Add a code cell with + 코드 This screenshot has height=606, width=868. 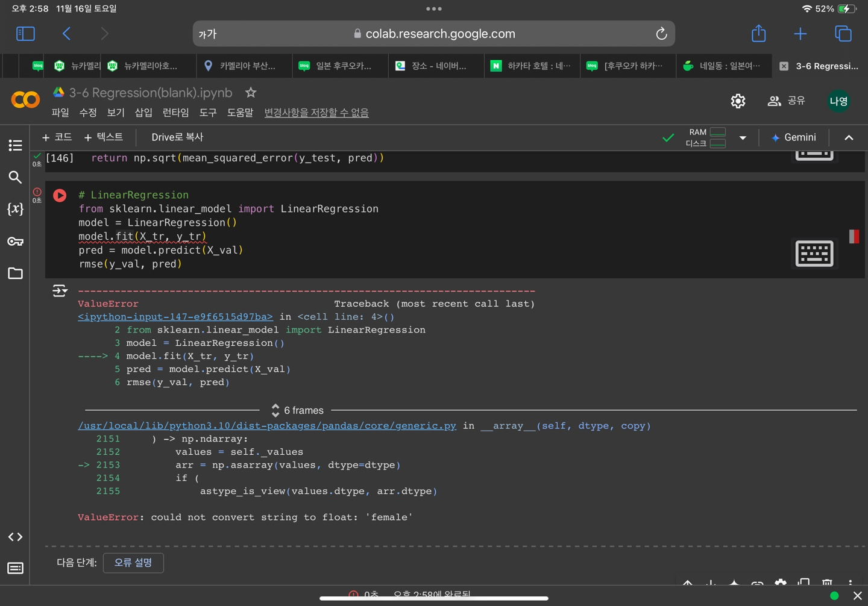pyautogui.click(x=57, y=137)
